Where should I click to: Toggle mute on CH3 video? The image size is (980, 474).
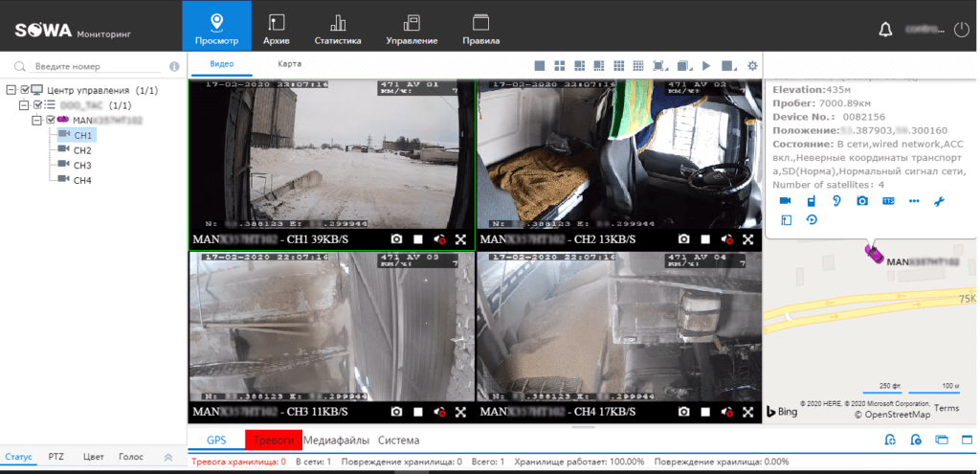(x=439, y=412)
